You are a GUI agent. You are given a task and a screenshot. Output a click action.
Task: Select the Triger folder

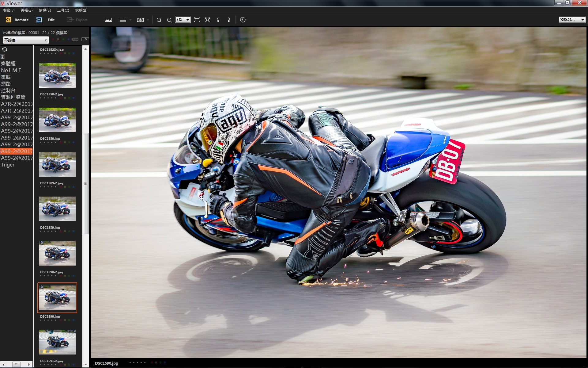click(8, 165)
